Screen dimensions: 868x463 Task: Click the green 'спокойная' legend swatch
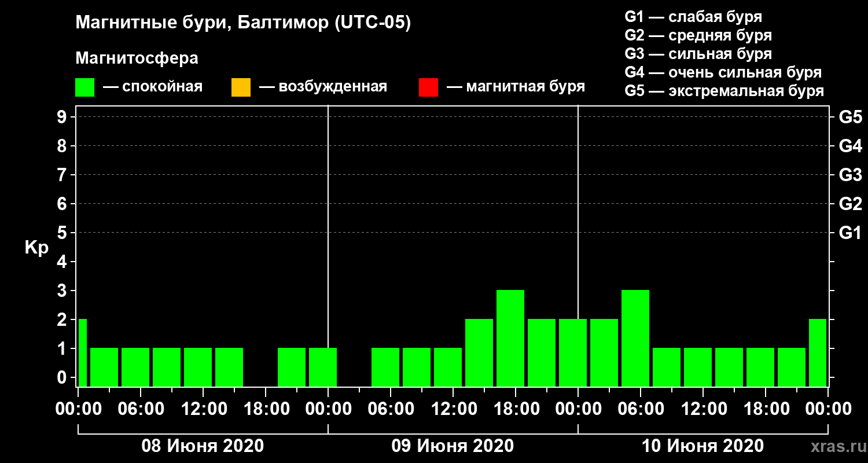[85, 87]
